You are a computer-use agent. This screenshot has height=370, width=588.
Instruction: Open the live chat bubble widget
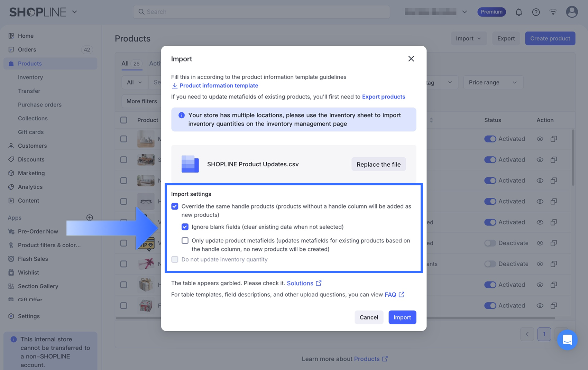567,340
